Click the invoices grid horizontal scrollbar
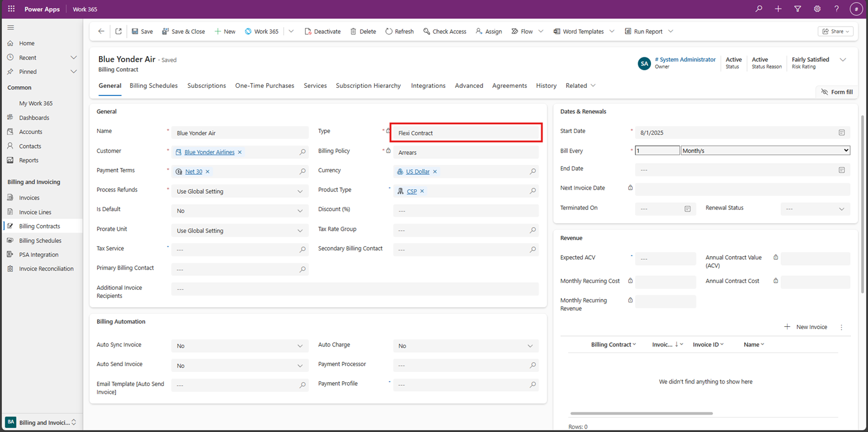The image size is (868, 432). pos(641,413)
